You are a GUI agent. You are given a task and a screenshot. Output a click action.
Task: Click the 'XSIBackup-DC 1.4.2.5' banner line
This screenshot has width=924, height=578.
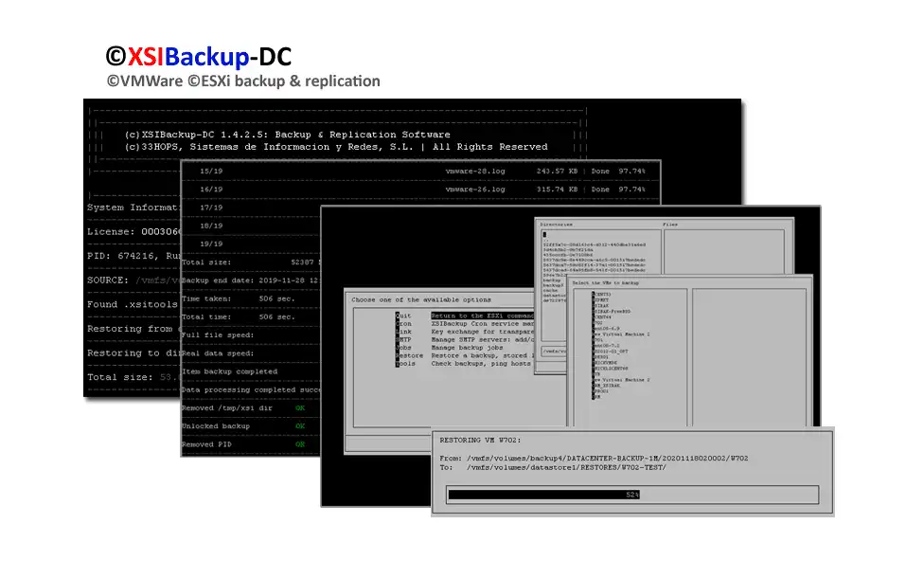287,135
